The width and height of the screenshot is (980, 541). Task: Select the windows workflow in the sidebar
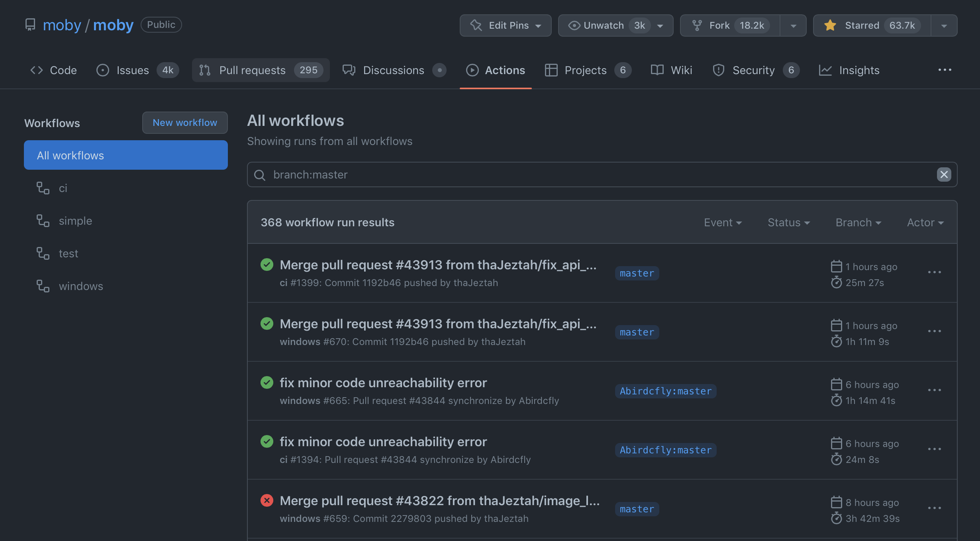click(81, 286)
